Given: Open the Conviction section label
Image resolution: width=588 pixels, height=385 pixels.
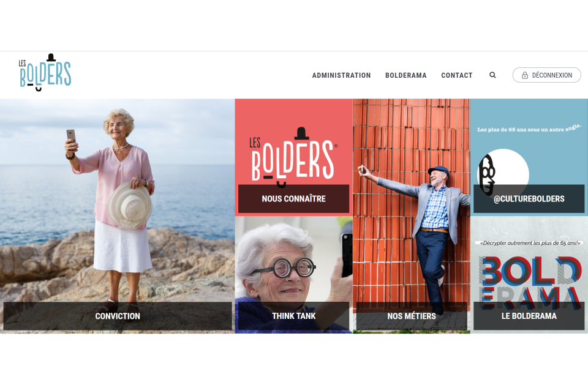Looking at the screenshot, I should pyautogui.click(x=118, y=316).
